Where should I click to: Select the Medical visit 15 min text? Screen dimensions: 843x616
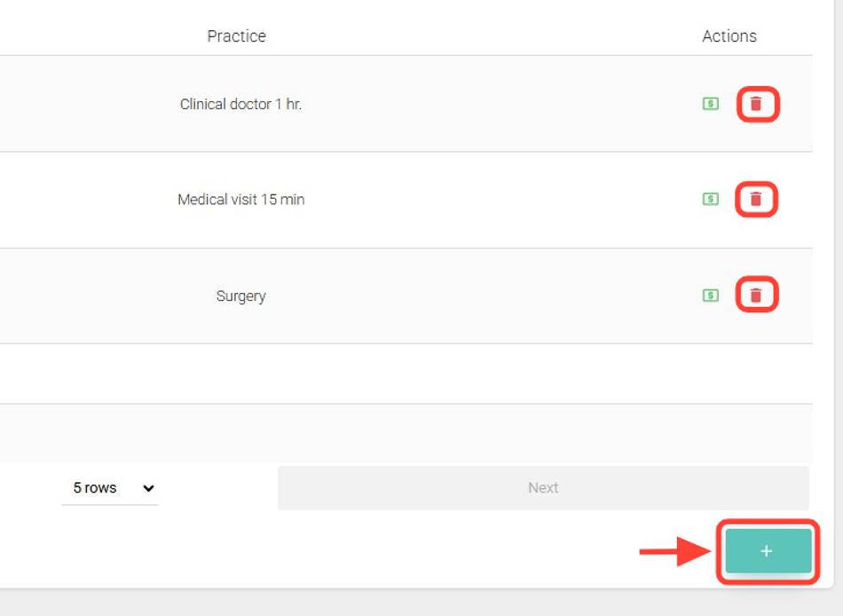coord(240,200)
